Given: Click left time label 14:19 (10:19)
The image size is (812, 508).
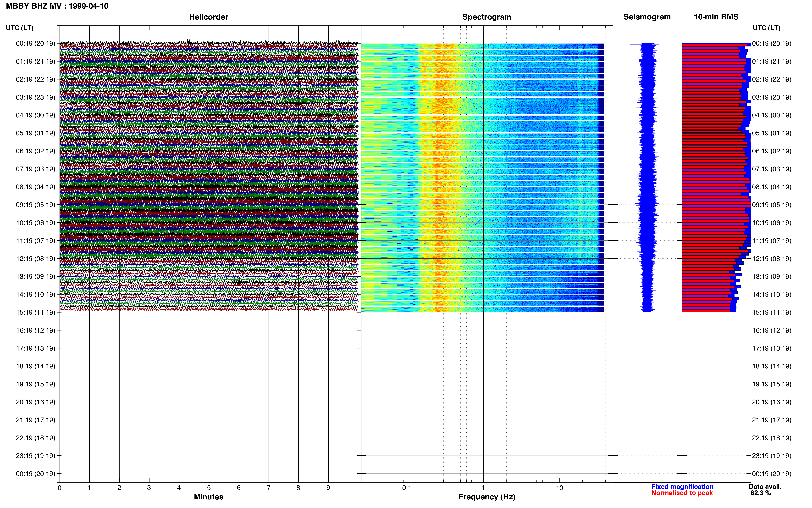Looking at the screenshot, I should click(36, 294).
